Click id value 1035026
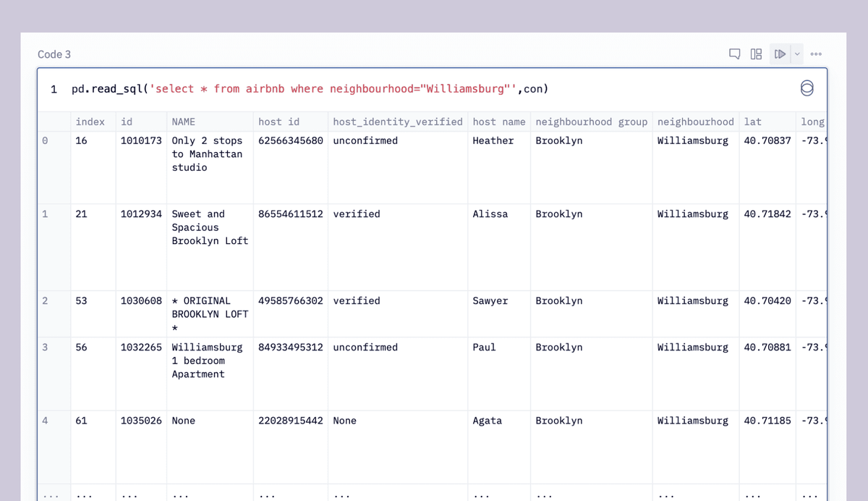Screen dimensions: 868x501 pos(141,420)
